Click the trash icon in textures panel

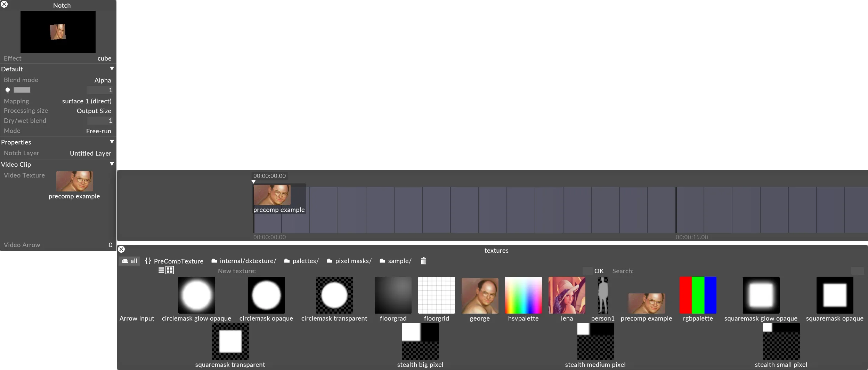click(x=423, y=261)
